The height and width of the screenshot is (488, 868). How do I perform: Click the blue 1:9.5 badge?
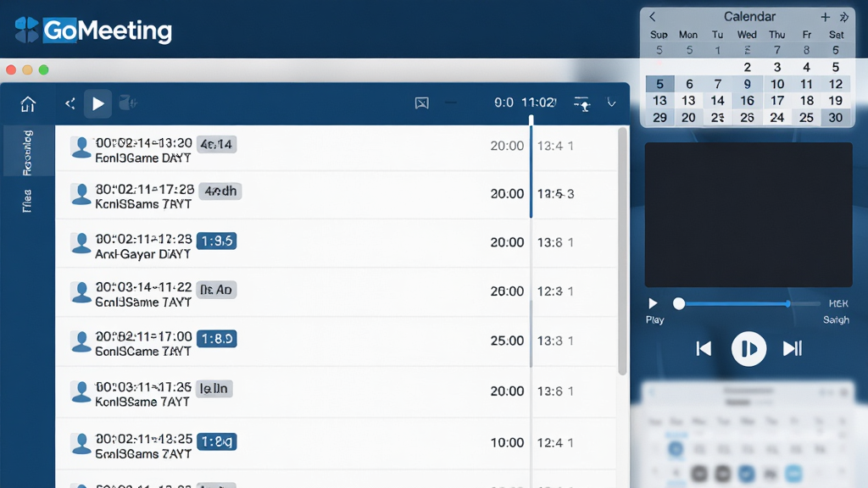216,241
